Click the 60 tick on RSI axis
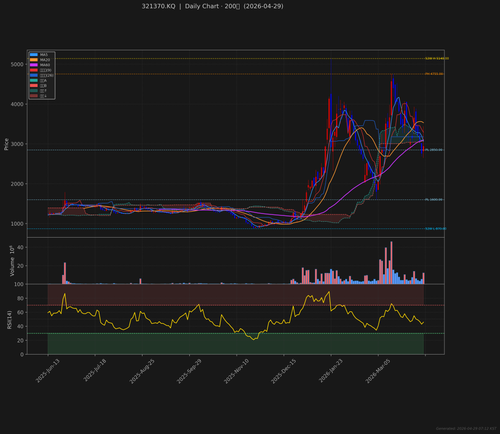500x434 pixels. tap(20, 312)
